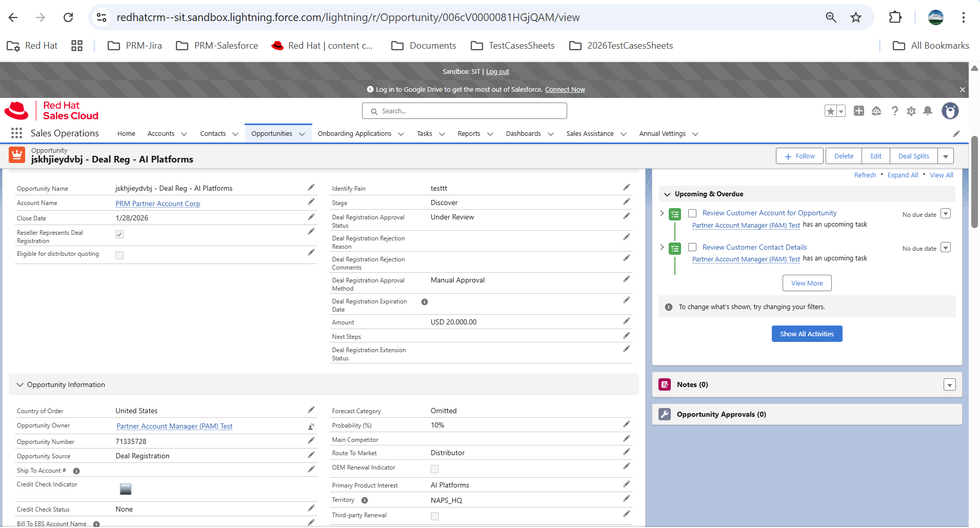The width and height of the screenshot is (980, 528).
Task: Open the Accounts tab
Action: (161, 134)
